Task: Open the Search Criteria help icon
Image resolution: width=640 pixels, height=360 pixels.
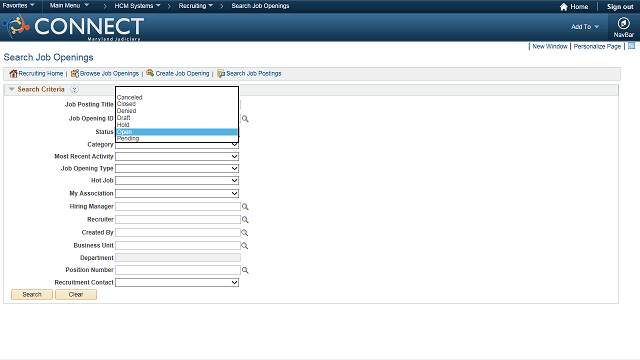Action: [x=74, y=89]
